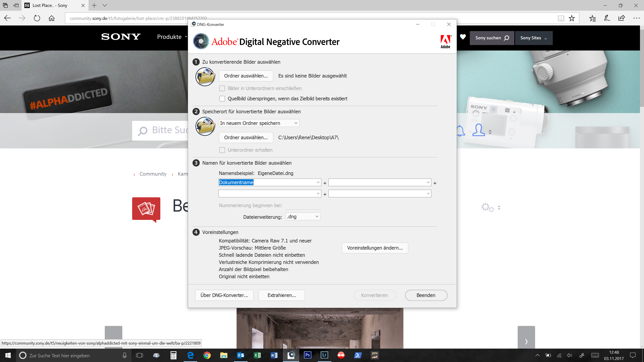Image resolution: width=644 pixels, height=362 pixels.
Task: Click the favorites star in the address bar
Action: click(572, 18)
